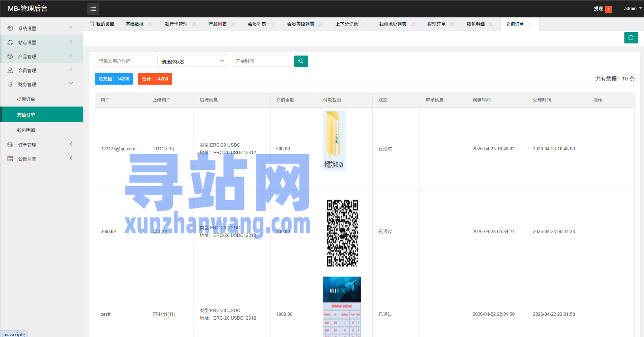Screen dimensions: 644x337
Task: Click the 请输入用户号码 input field
Action: coord(124,61)
